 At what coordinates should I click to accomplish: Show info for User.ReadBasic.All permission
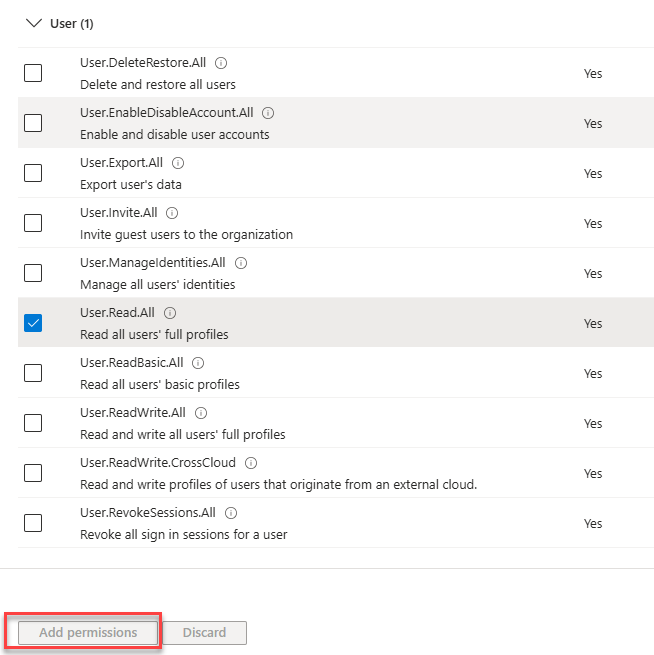click(x=198, y=363)
